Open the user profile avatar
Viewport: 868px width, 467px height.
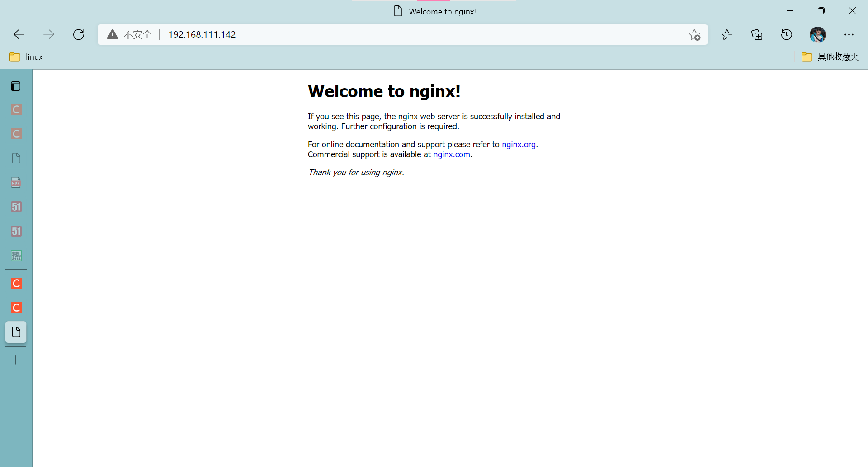click(817, 35)
